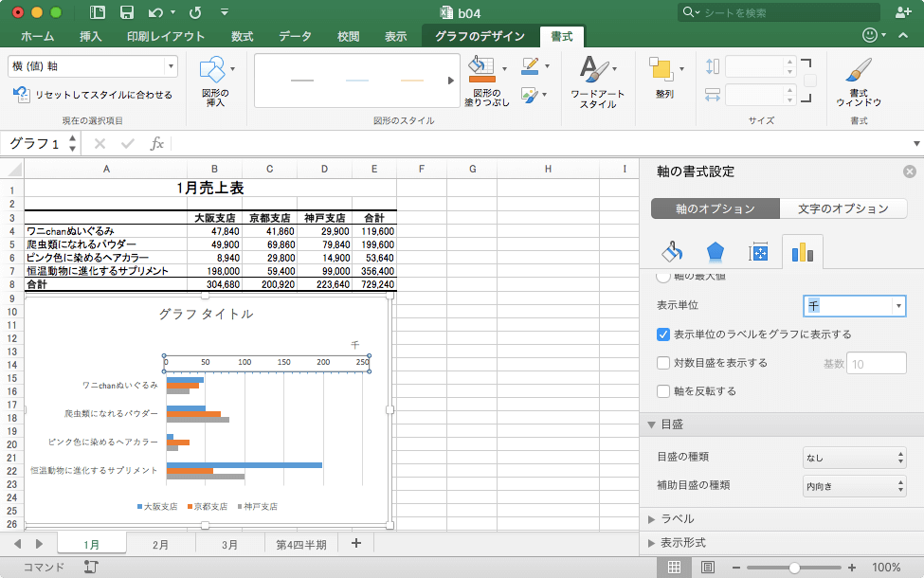Collapse the 目盛 section

(652, 424)
